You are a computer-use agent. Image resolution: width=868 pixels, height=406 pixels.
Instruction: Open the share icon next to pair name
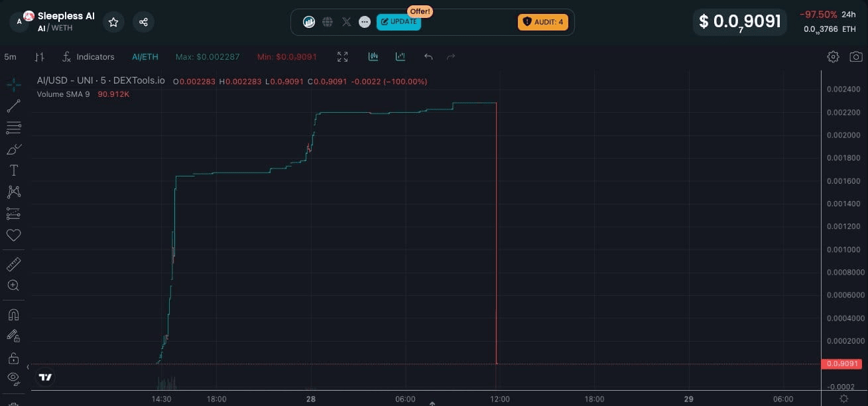click(143, 22)
